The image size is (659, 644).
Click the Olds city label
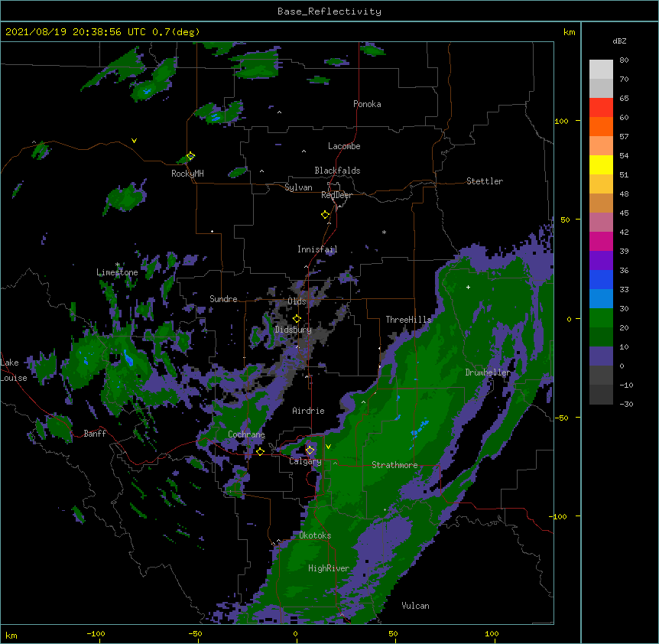pos(297,301)
